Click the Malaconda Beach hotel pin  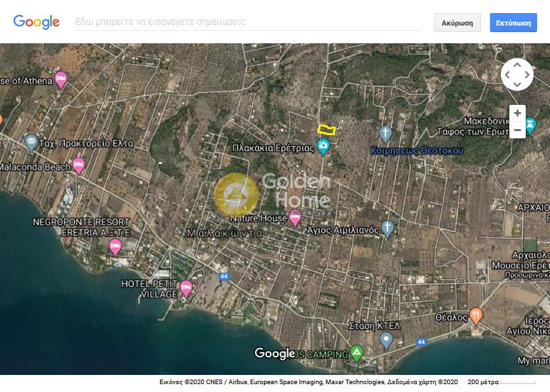(x=79, y=165)
